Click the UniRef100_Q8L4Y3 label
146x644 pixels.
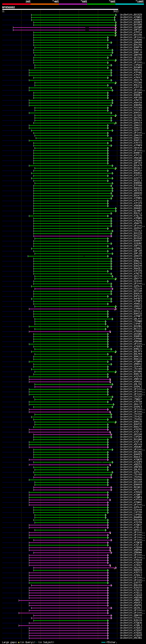tap(131, 319)
